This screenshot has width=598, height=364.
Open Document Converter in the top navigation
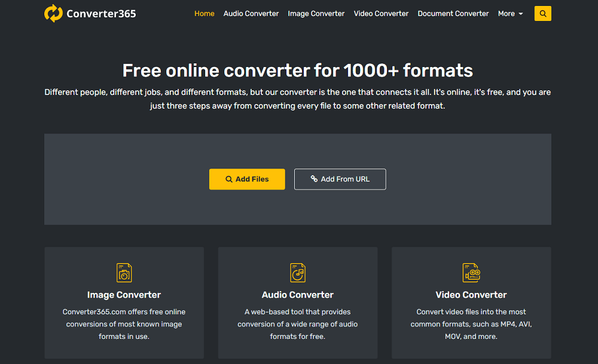[x=453, y=14]
